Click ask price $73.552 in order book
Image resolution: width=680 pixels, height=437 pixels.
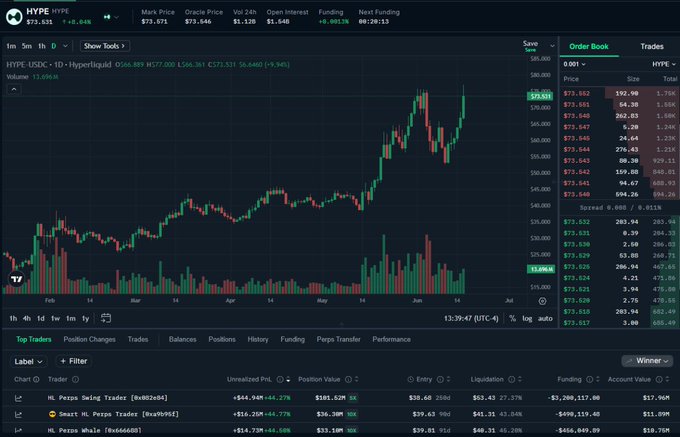(576, 93)
